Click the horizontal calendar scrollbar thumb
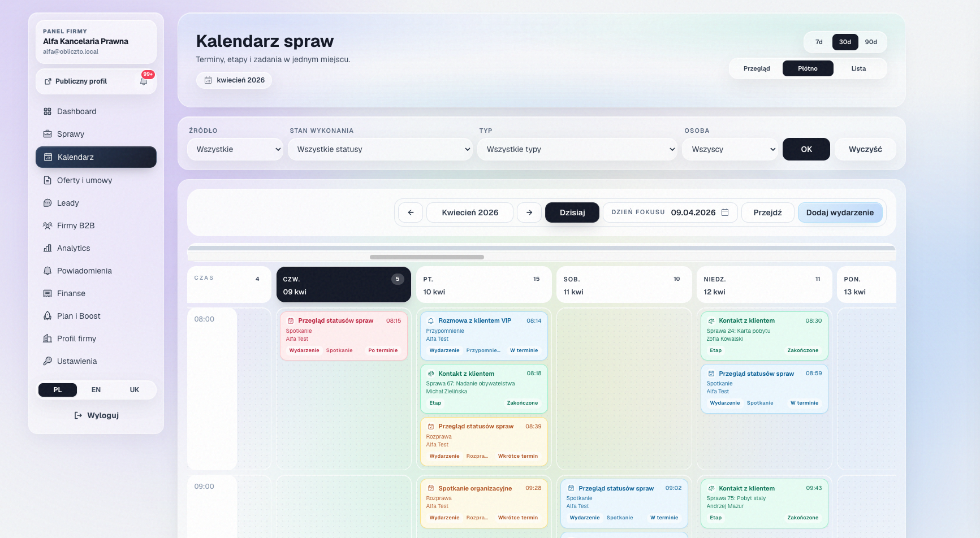 coord(427,257)
